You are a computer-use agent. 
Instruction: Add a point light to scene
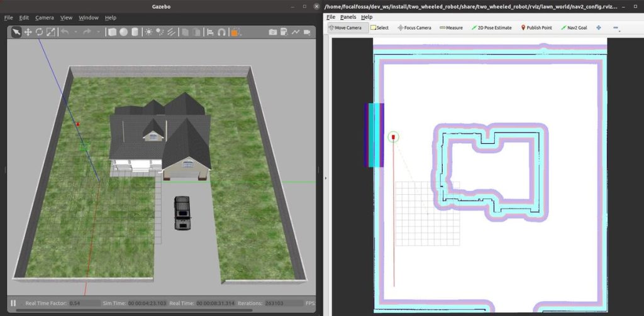[149, 31]
